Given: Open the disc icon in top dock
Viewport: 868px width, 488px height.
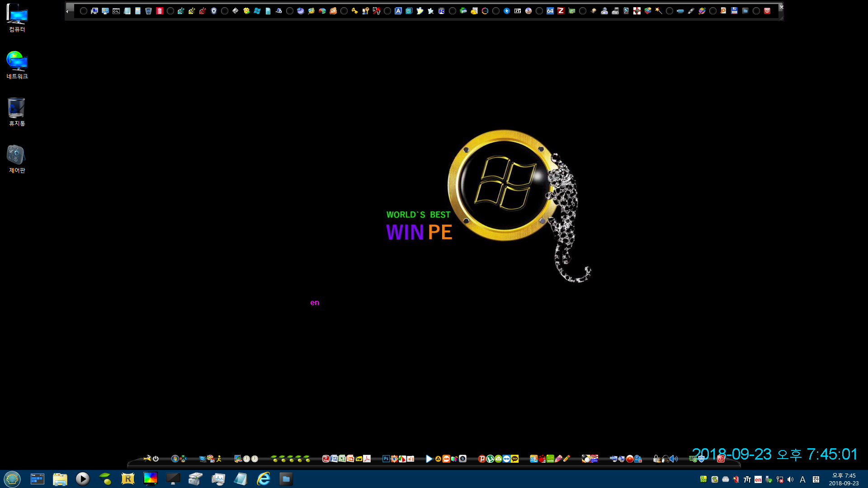Looking at the screenshot, I should point(528,11).
